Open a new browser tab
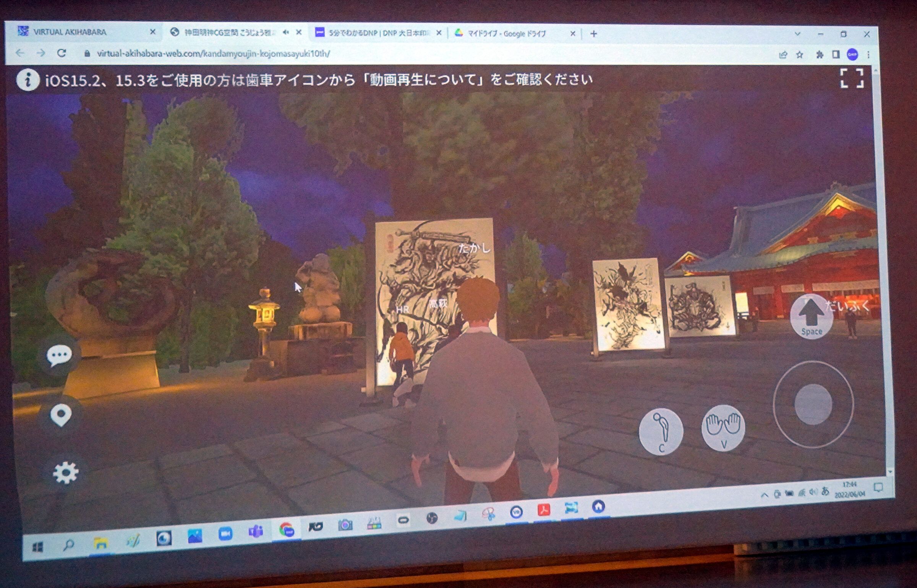Image resolution: width=917 pixels, height=588 pixels. (x=593, y=34)
